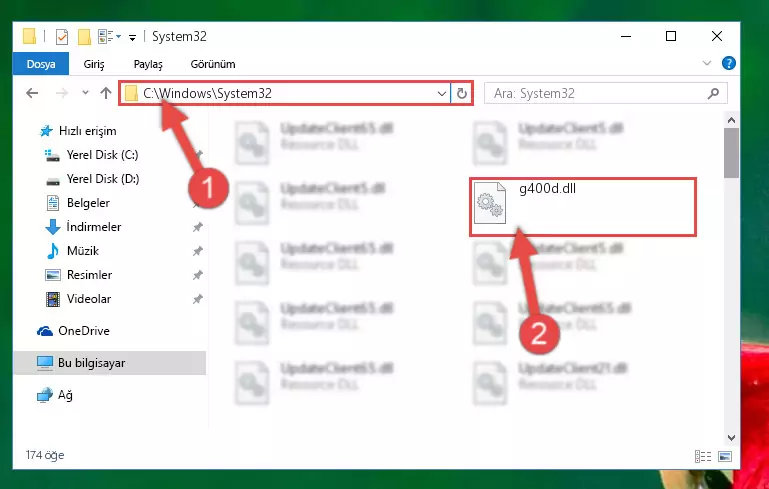Click the Müzik note icon
The width and height of the screenshot is (769, 489).
point(52,251)
